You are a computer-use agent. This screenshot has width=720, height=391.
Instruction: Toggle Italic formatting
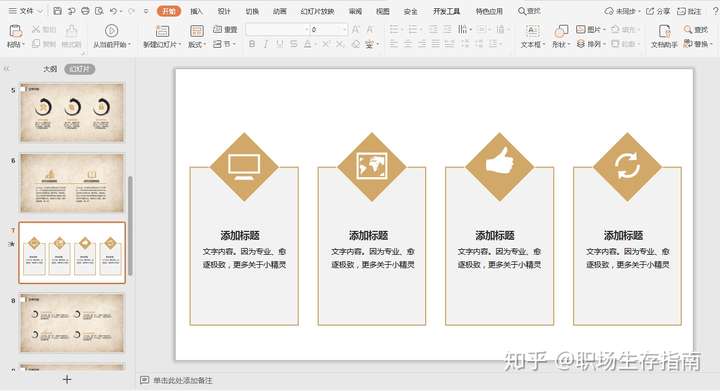(x=265, y=44)
